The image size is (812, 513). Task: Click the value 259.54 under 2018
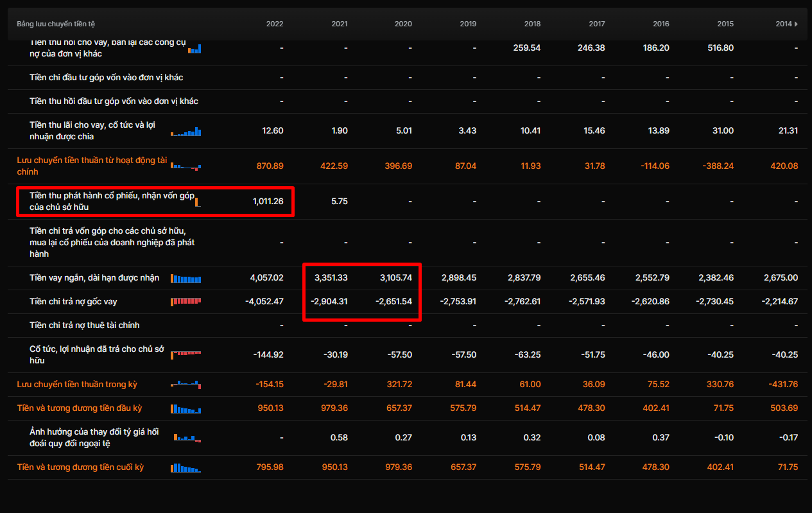[x=527, y=48]
